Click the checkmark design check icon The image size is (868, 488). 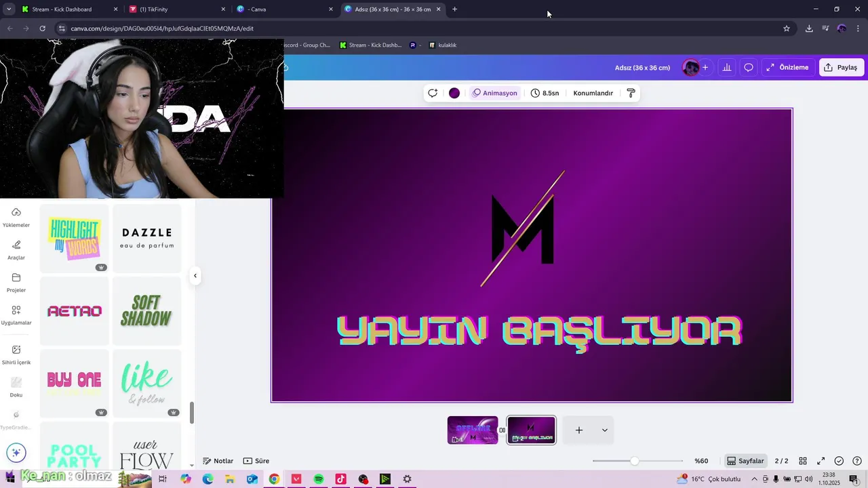839,461
